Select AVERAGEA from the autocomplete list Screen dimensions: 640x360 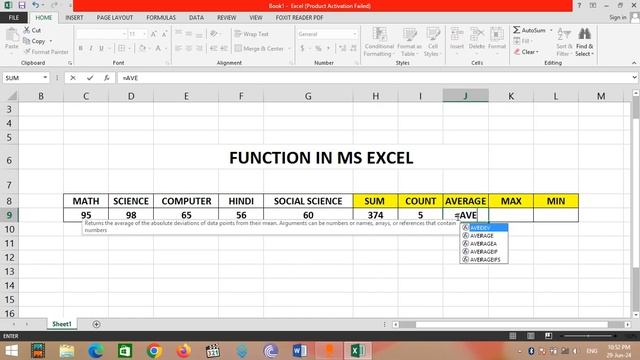pos(484,244)
